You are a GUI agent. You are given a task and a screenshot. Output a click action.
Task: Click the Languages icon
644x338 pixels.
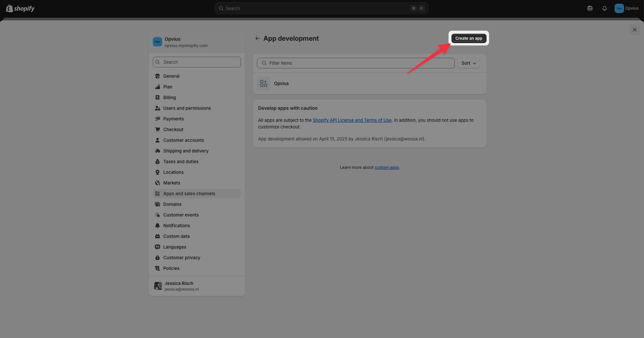coord(157,247)
